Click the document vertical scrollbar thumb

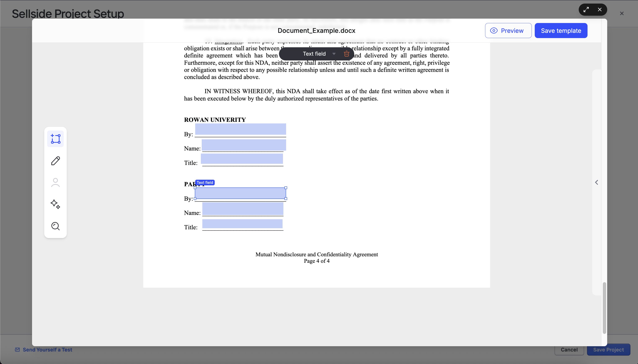pyautogui.click(x=604, y=308)
